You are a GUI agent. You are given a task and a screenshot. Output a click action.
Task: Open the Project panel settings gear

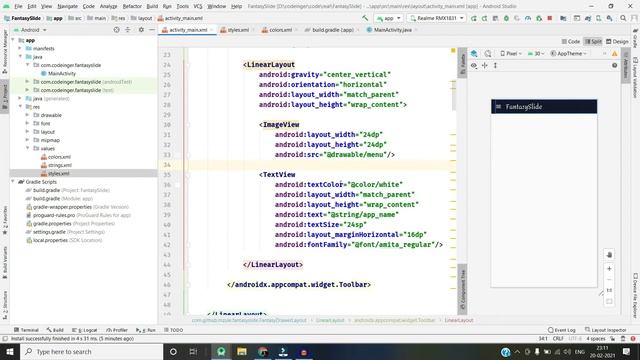[x=141, y=30]
